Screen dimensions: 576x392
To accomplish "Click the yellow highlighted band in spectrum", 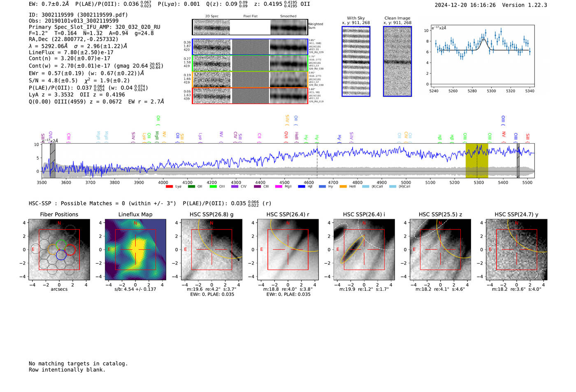I will click(477, 160).
